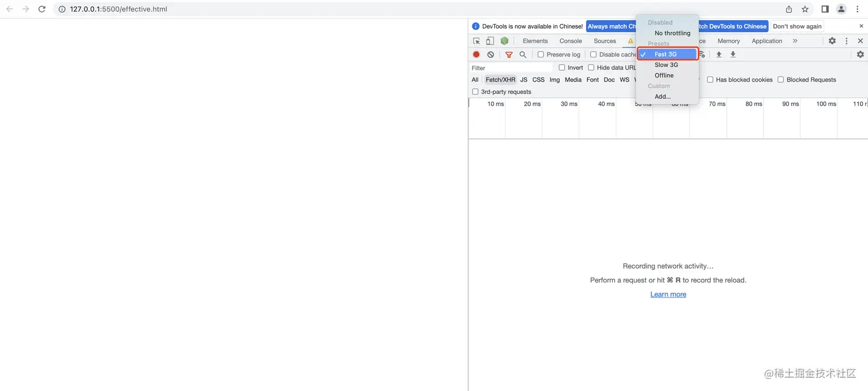Click the browser back arrow
868x391 pixels.
pos(10,9)
